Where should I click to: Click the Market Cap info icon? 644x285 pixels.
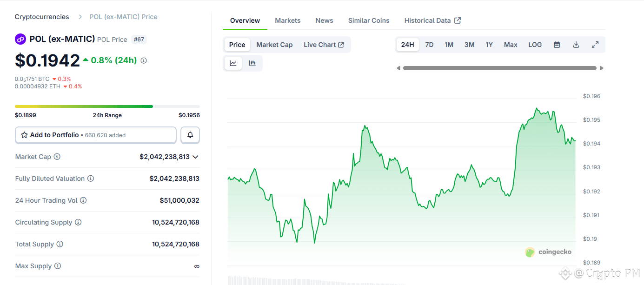(x=57, y=157)
